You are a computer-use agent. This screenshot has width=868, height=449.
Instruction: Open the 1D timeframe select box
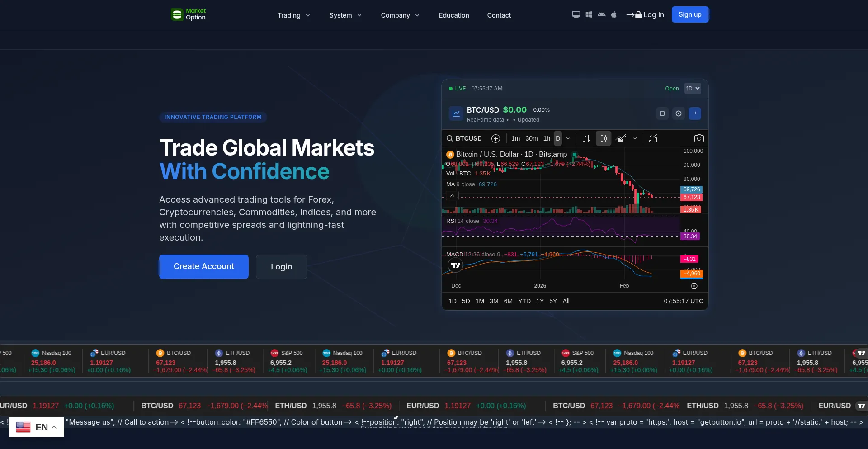(693, 89)
